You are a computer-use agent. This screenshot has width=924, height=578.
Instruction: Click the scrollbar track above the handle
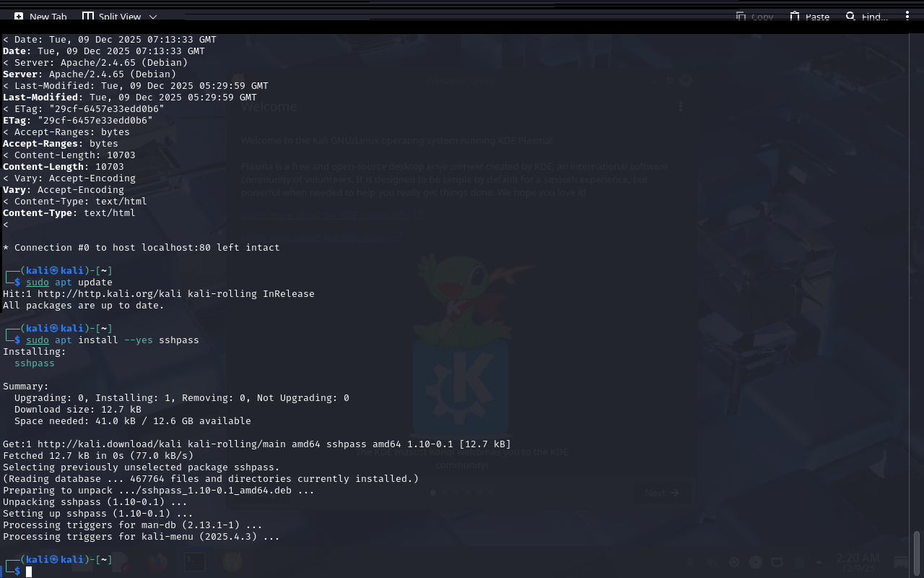tap(917, 289)
